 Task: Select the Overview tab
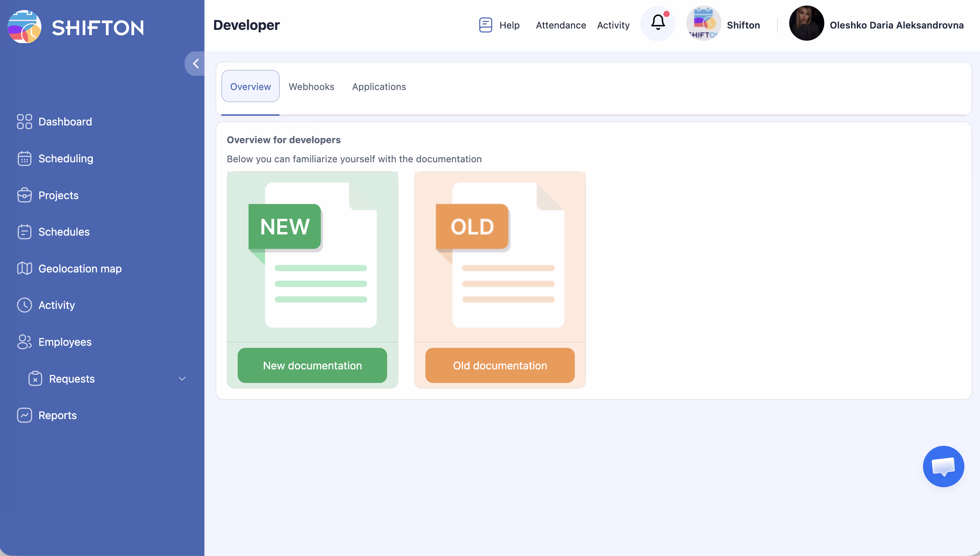(x=251, y=87)
